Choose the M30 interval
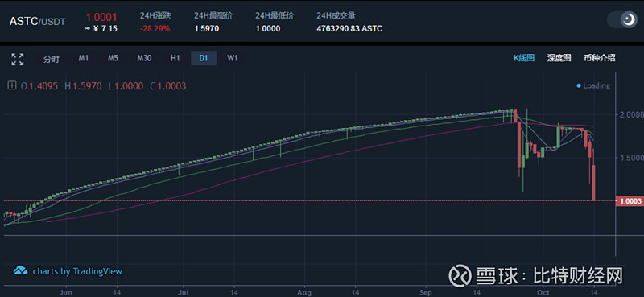 [144, 58]
